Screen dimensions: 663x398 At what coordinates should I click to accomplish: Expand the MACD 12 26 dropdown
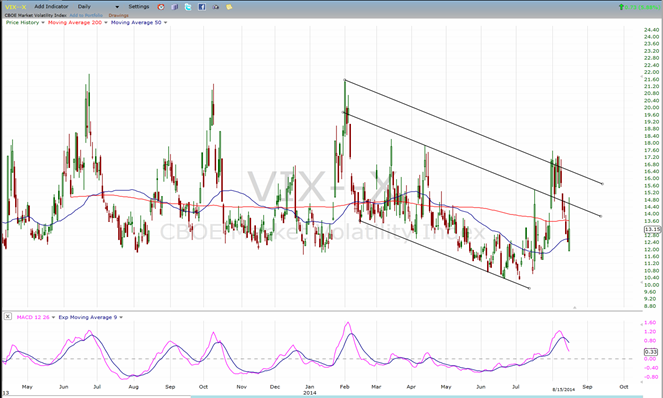coord(53,317)
